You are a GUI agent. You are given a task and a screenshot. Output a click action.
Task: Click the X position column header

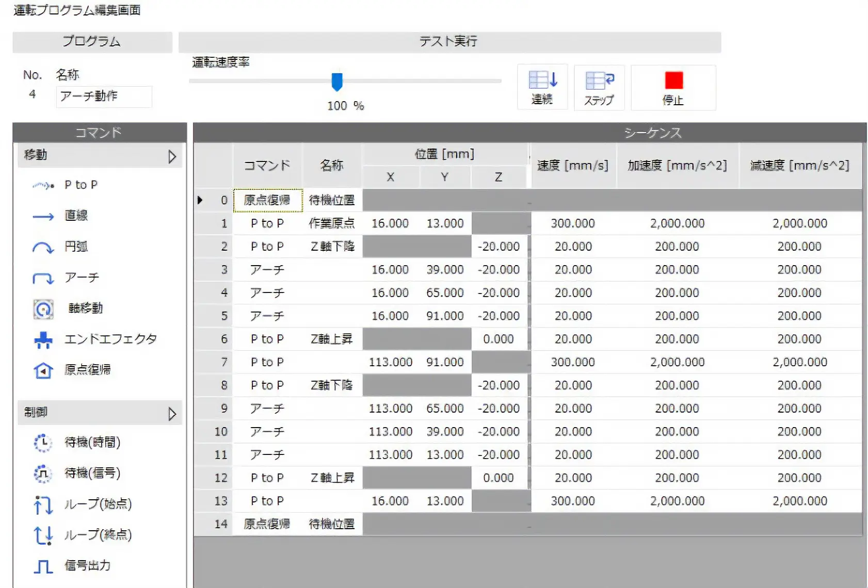(391, 177)
